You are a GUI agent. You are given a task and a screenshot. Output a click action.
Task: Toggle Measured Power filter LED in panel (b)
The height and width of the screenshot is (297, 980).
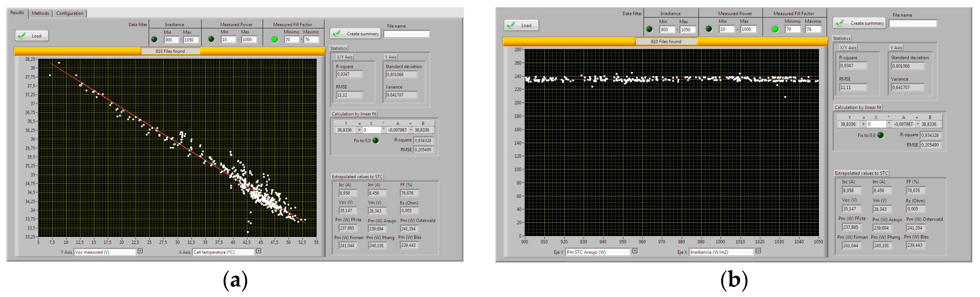(709, 29)
